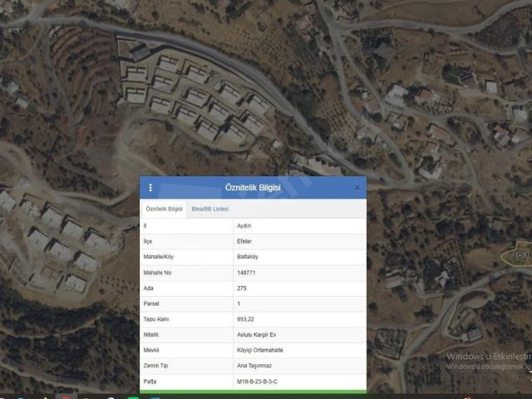This screenshot has height=399, width=532.
Task: Select the İl value 'Aydın'
Action: (x=244, y=226)
